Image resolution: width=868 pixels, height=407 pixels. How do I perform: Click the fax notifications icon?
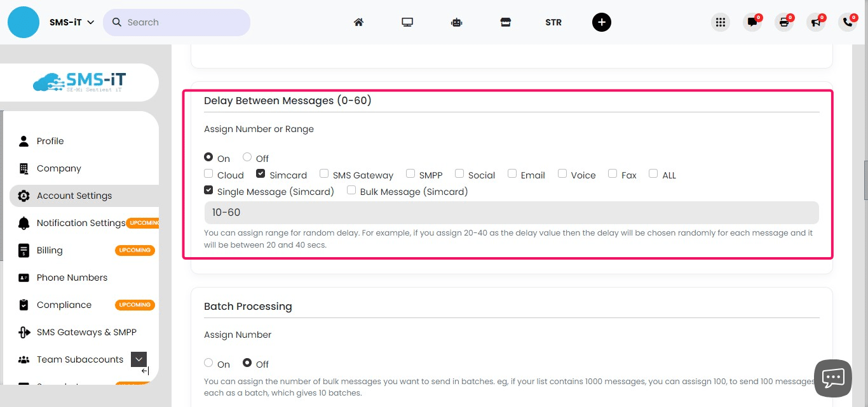pos(784,22)
